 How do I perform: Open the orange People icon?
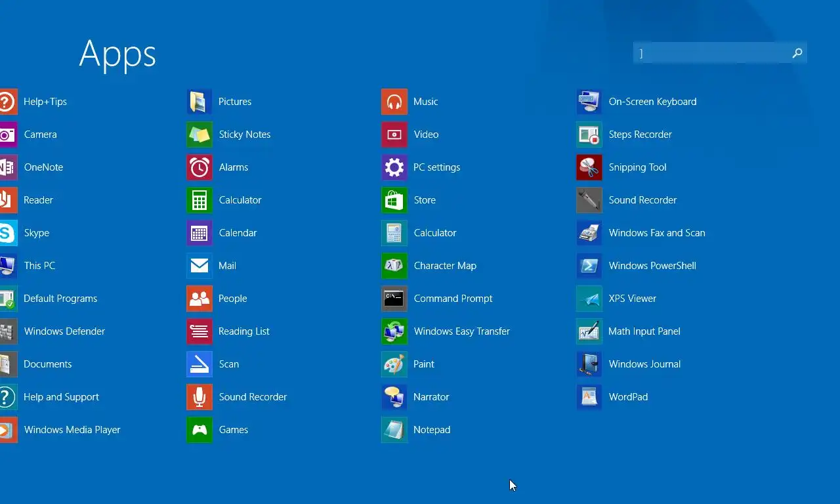199,299
